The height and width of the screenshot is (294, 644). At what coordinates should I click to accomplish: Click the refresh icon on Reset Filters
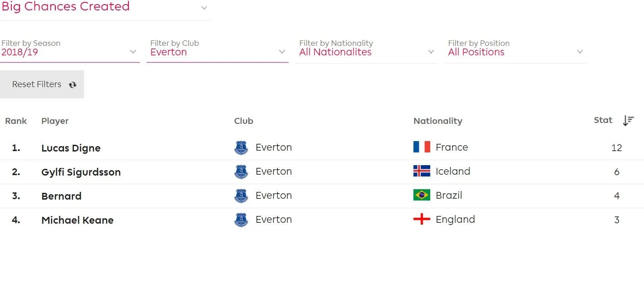73,85
